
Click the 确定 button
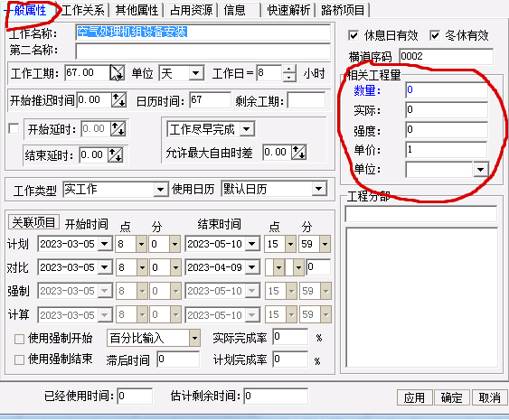coord(451,397)
